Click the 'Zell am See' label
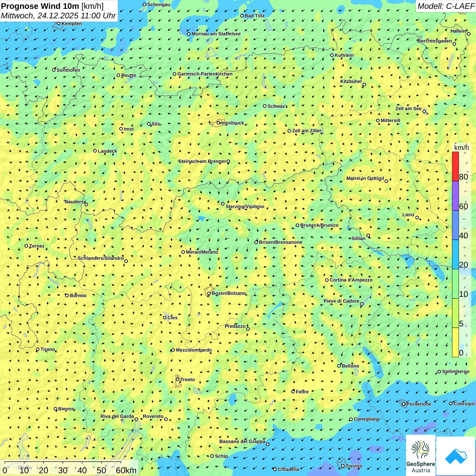The image size is (476, 476). pyautogui.click(x=408, y=108)
